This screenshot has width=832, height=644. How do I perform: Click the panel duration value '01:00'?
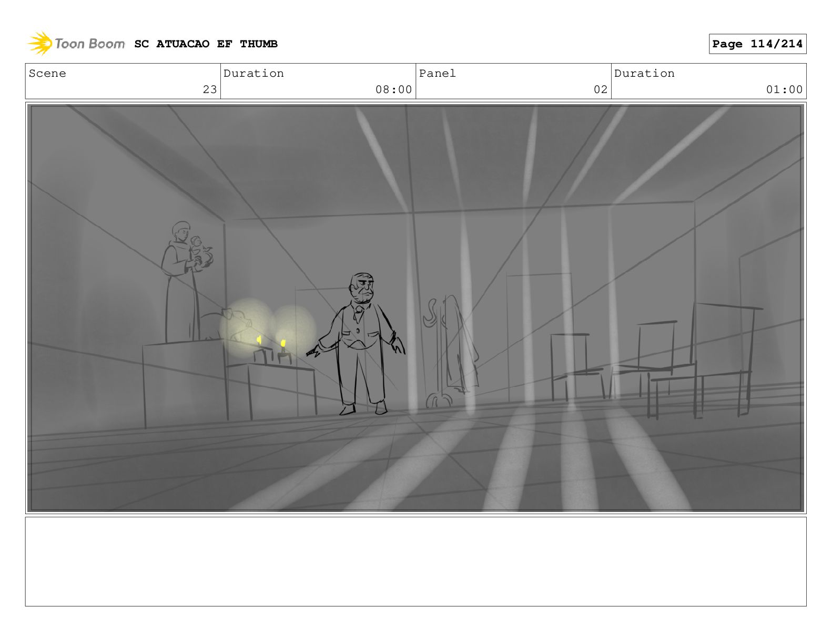tap(784, 90)
